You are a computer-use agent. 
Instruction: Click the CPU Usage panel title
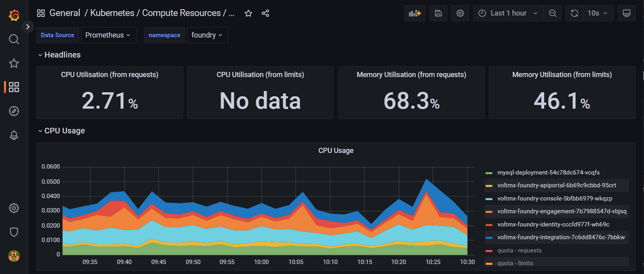[336, 151]
